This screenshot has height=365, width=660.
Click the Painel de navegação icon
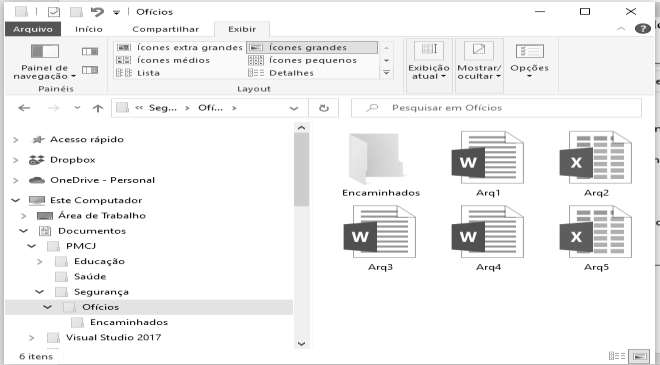[45, 51]
